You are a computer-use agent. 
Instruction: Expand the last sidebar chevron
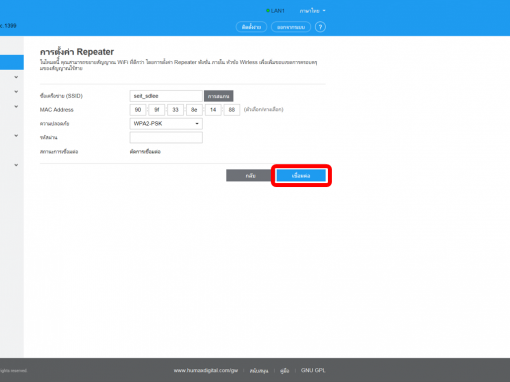(x=16, y=165)
